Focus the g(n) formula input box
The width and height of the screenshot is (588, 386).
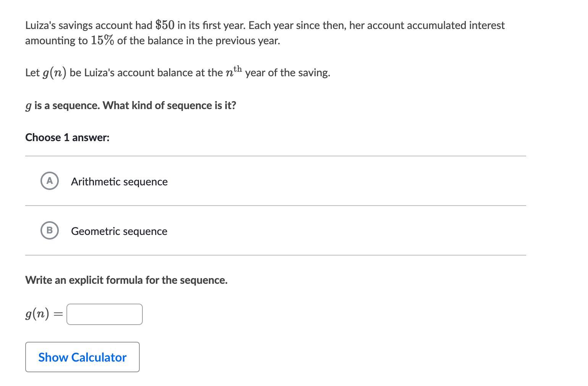click(105, 314)
